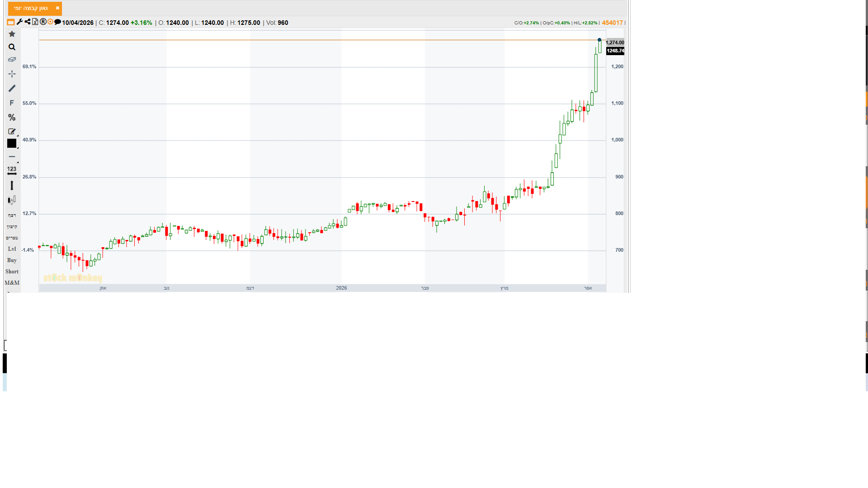Open the comments speech bubble

coord(57,22)
